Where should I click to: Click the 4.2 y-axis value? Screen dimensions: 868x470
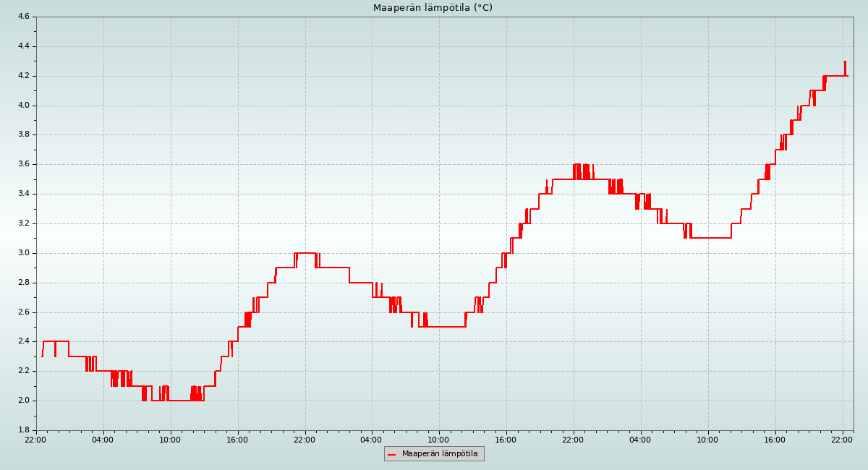pos(22,76)
